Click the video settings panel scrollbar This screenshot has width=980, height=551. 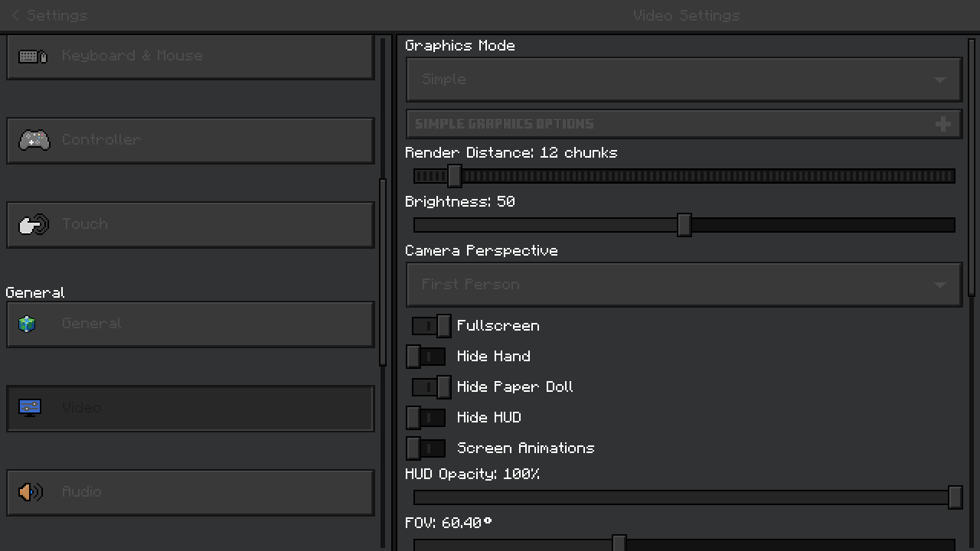[972, 167]
